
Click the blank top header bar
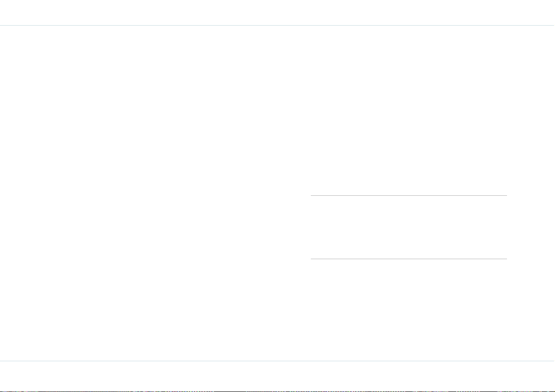278,13
